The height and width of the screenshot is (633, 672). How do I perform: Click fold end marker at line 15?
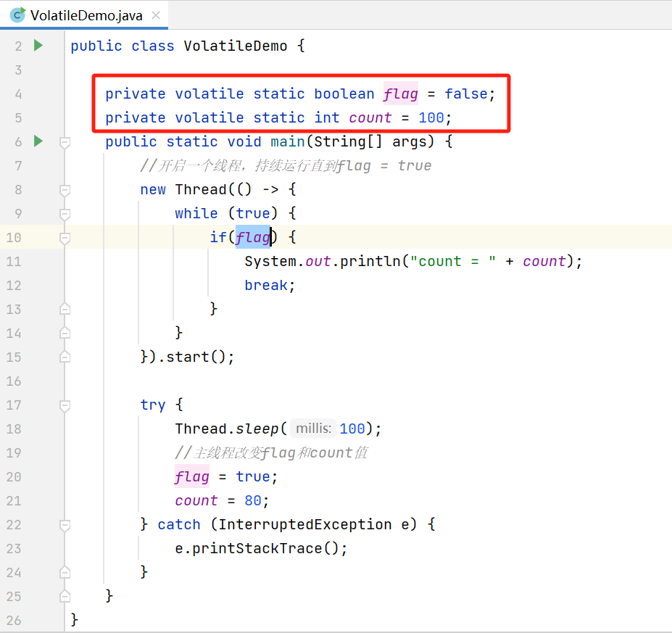[x=65, y=357]
